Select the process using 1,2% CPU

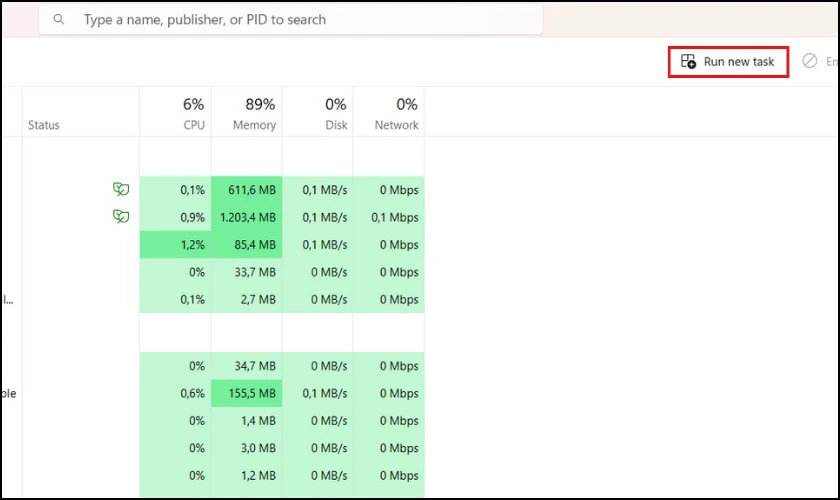pos(213,245)
